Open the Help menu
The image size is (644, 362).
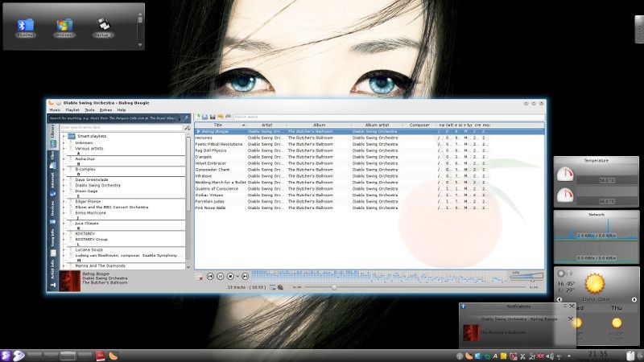tap(122, 110)
